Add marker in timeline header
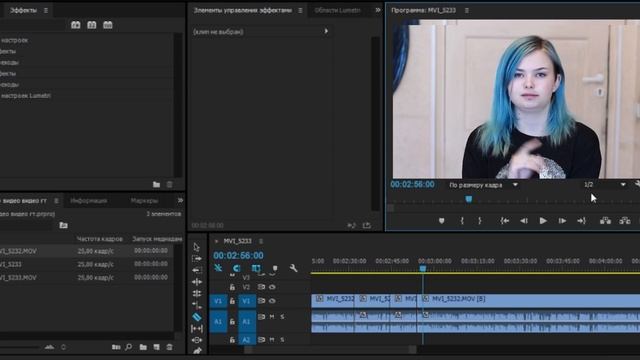Viewport: 640px width, 360px height. 275,268
